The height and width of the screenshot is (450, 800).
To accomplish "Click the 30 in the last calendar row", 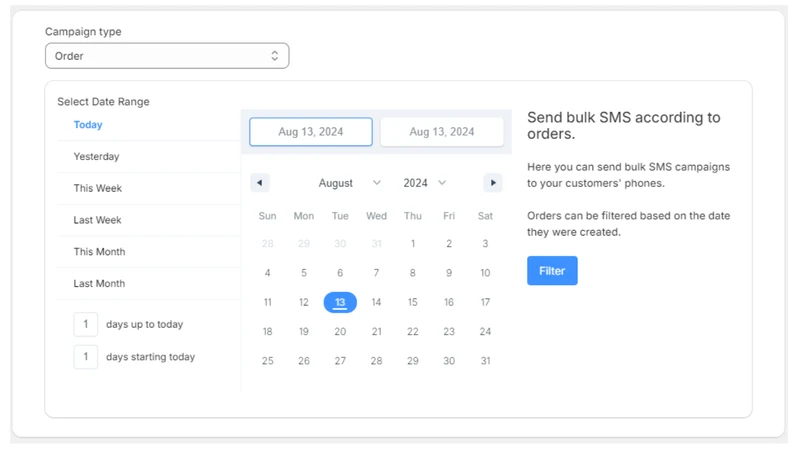I will [449, 361].
